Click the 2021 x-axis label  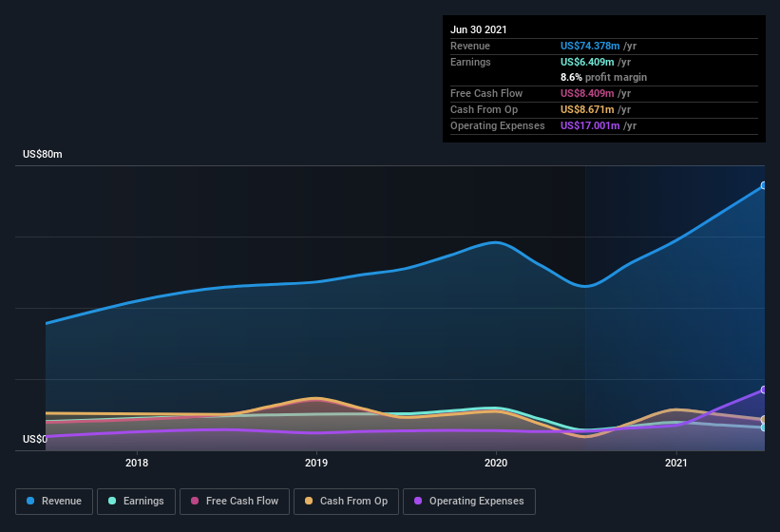pos(676,463)
